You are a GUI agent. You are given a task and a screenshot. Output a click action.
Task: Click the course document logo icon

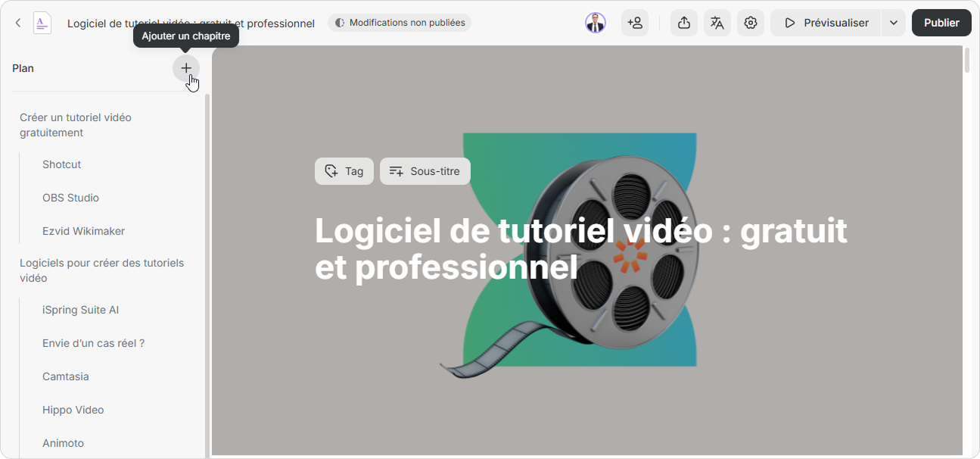click(42, 23)
